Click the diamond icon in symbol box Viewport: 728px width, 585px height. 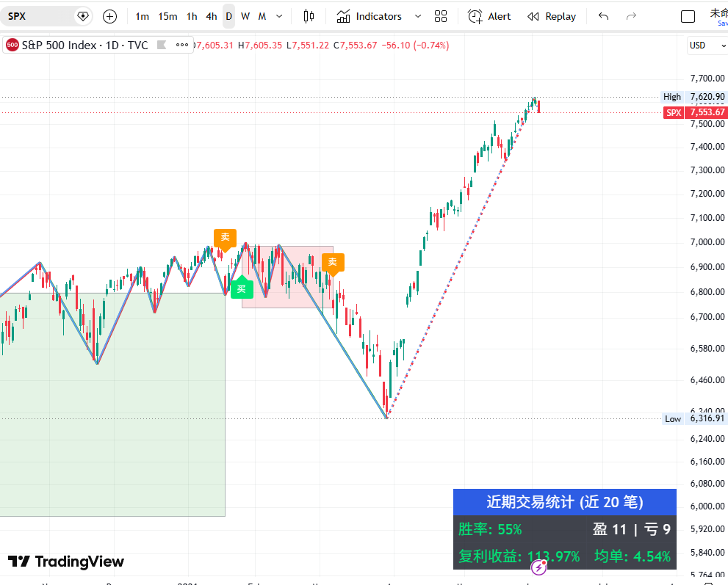(x=82, y=16)
